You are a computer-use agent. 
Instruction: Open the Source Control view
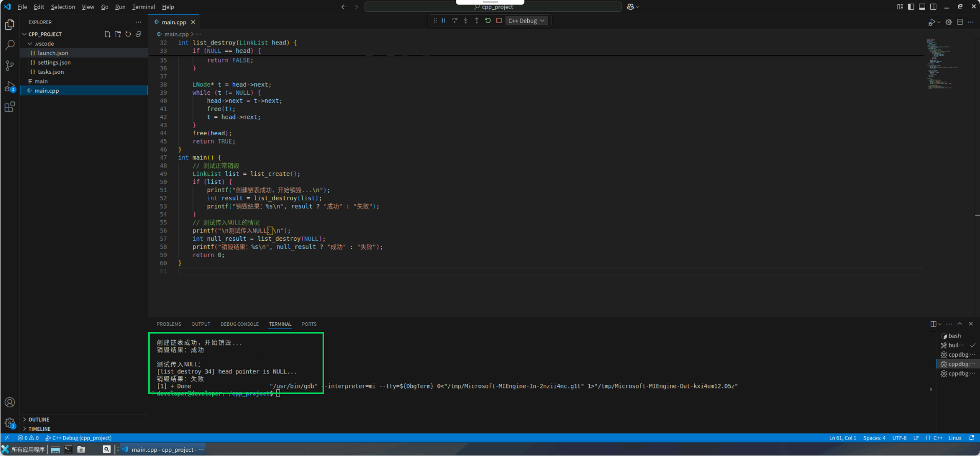point(10,66)
